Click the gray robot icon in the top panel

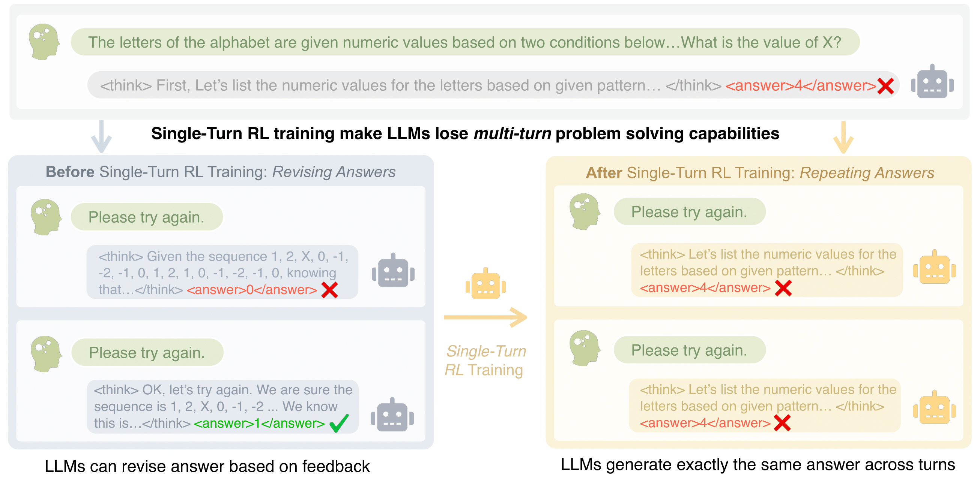click(x=932, y=82)
